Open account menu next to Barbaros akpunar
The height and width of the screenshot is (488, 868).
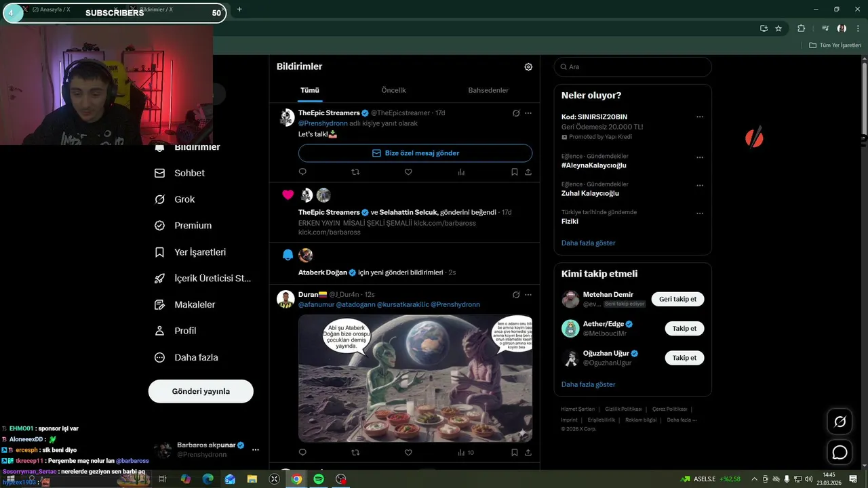[256, 449]
